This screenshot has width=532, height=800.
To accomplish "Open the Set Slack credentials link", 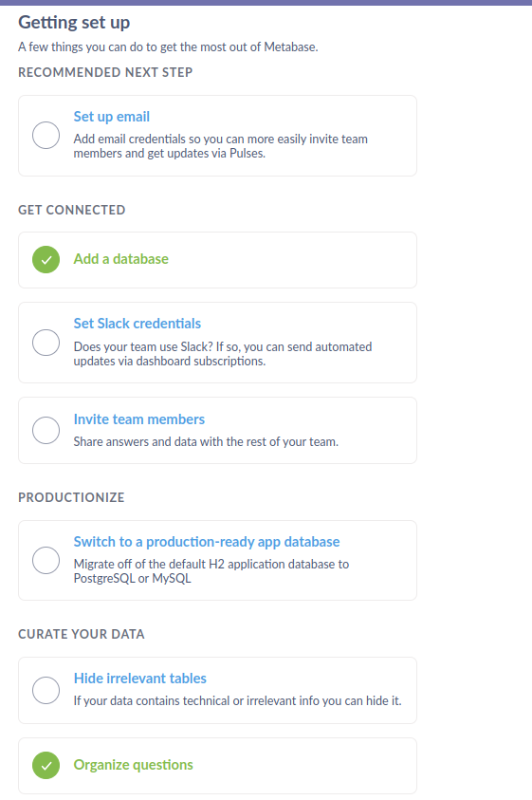I will [138, 324].
